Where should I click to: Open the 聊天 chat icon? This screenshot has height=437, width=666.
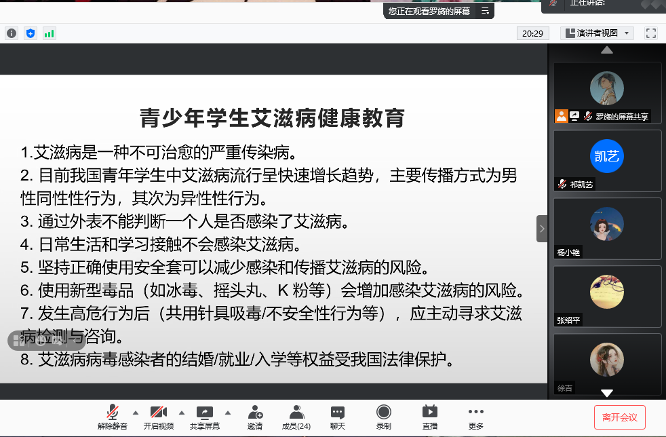[338, 412]
